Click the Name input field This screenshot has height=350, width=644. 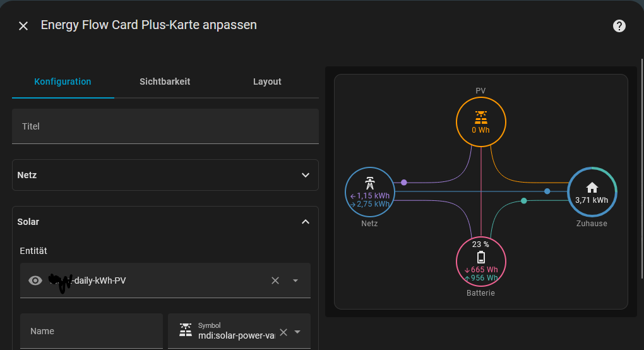(92, 331)
